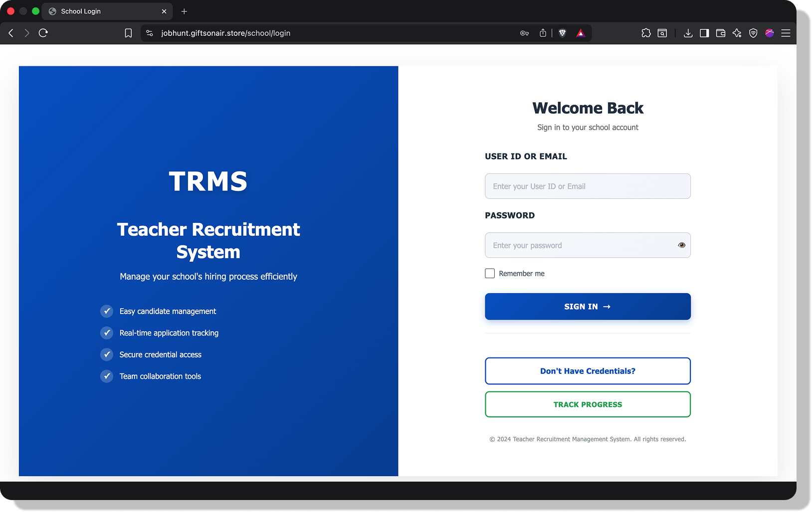This screenshot has height=512, width=812.
Task: Focus the User ID or Email field
Action: (x=588, y=186)
